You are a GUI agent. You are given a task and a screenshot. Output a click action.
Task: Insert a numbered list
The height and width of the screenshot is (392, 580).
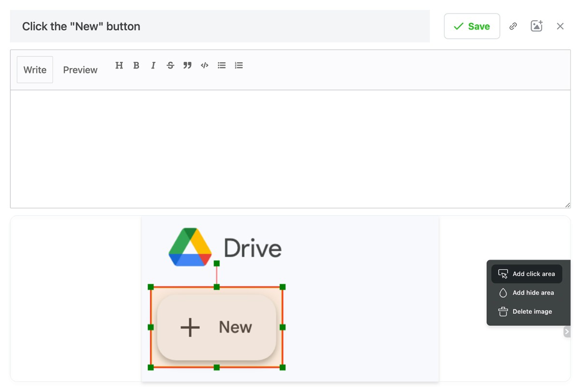[x=239, y=66]
